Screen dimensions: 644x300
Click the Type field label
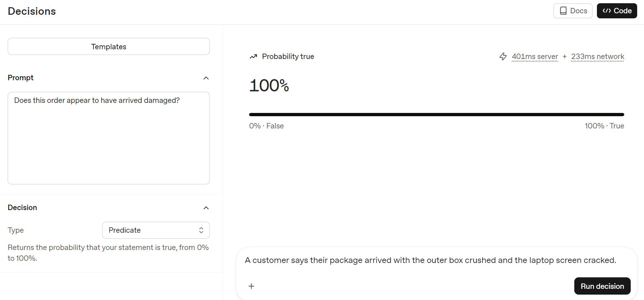[x=16, y=230]
